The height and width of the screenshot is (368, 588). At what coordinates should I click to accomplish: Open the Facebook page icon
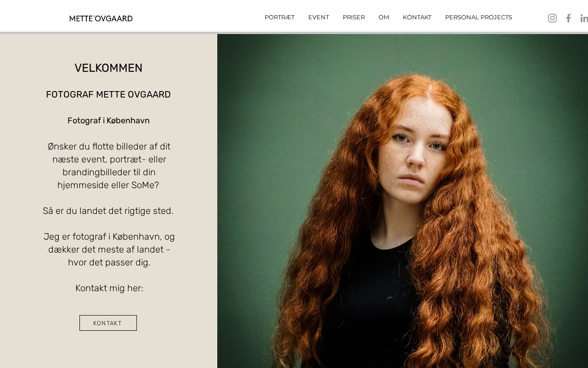(x=568, y=18)
